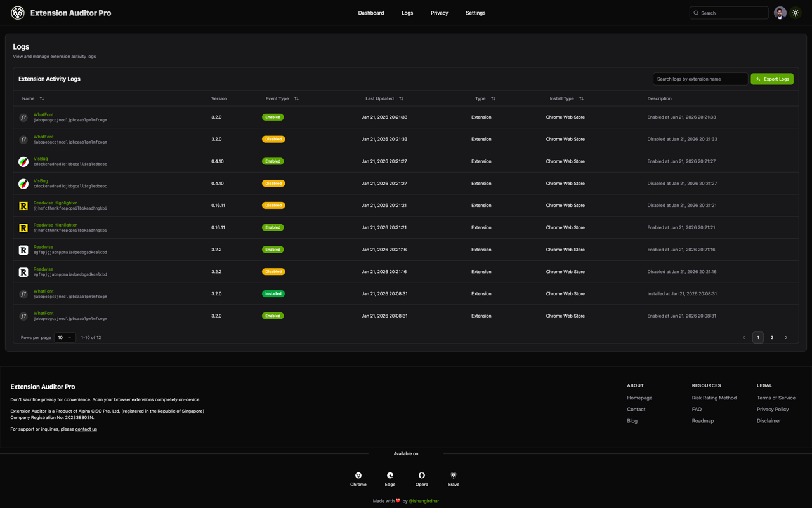Click the header Search field

coord(729,13)
